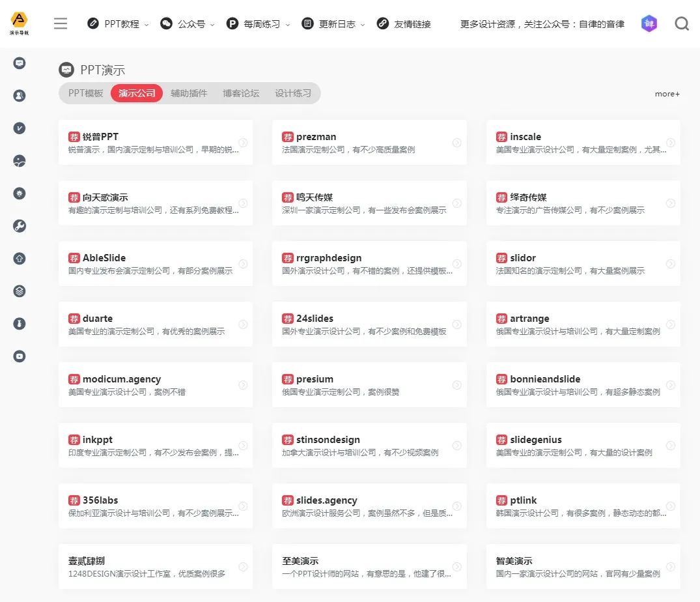Open the 鸣天传媒 card
The image size is (700, 602).
tap(369, 203)
